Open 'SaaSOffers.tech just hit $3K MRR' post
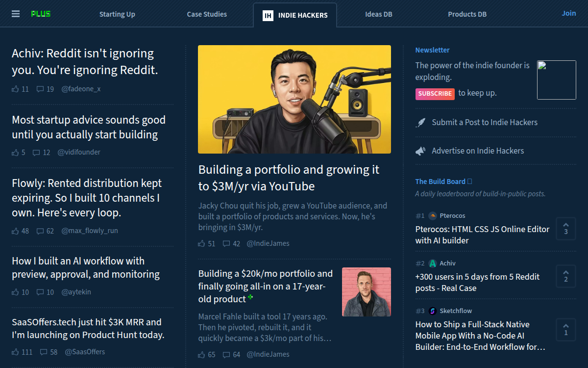Viewport: 588px width, 368px height. (88, 329)
